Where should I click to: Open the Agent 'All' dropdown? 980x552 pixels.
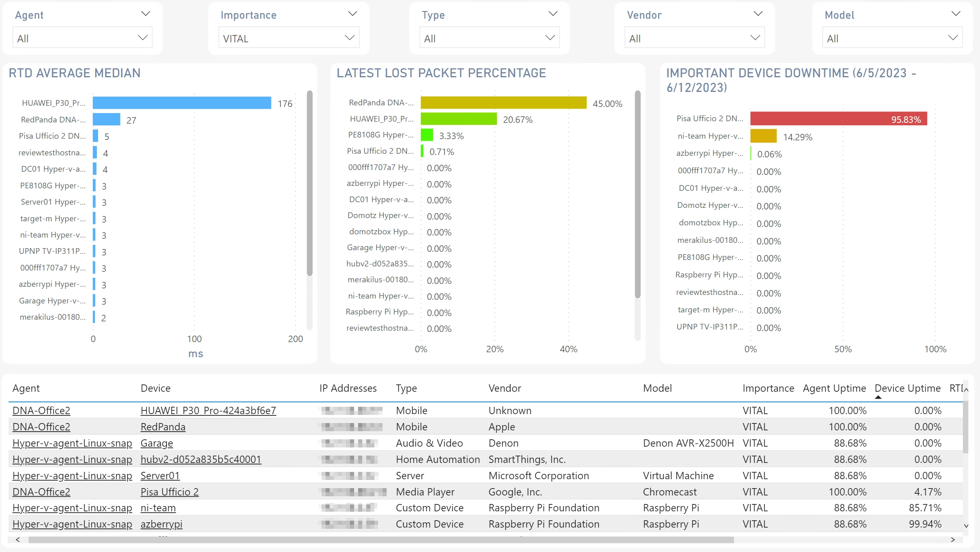click(83, 38)
